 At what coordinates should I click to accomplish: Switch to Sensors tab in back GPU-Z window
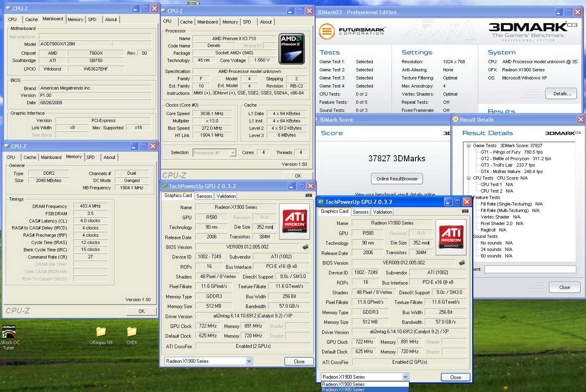204,196
